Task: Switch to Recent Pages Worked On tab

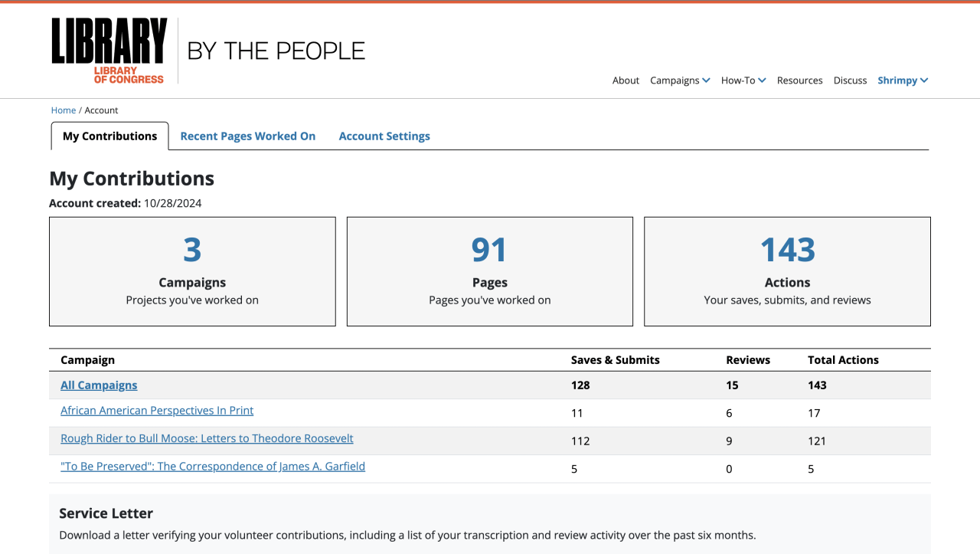Action: click(x=247, y=136)
